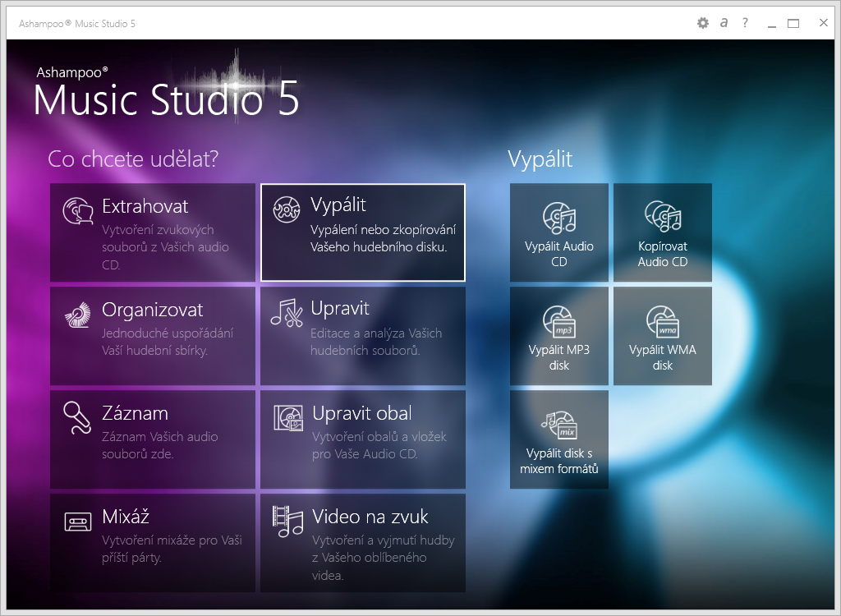Screen dimensions: 841x616
Task: Select the Záznam microphone icon
Action: 76,417
